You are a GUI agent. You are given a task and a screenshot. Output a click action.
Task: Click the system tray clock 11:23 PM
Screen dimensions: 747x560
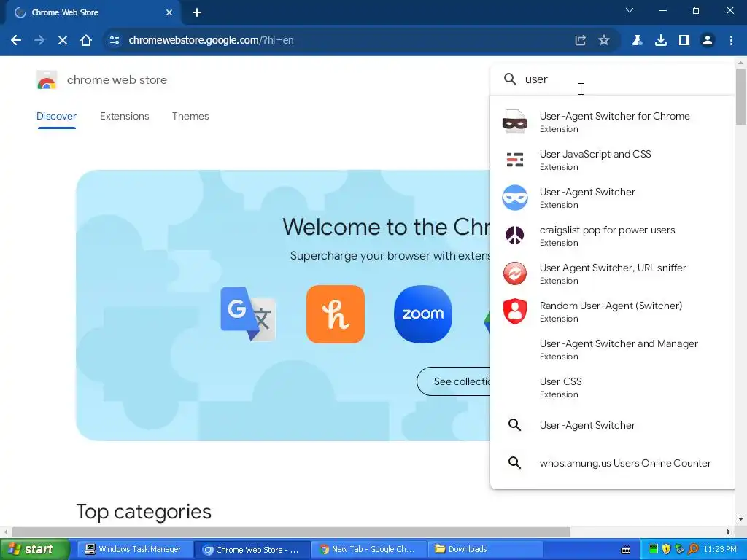pyautogui.click(x=720, y=550)
